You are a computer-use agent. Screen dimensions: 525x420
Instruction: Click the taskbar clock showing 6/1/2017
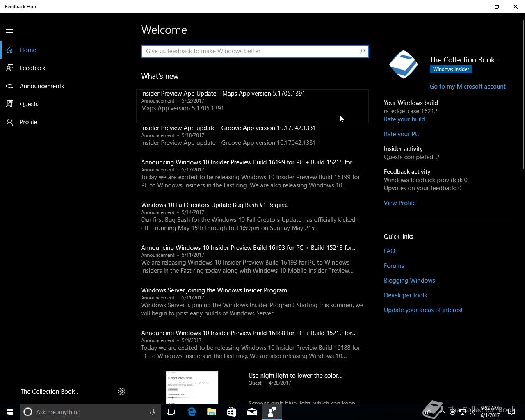[490, 412]
